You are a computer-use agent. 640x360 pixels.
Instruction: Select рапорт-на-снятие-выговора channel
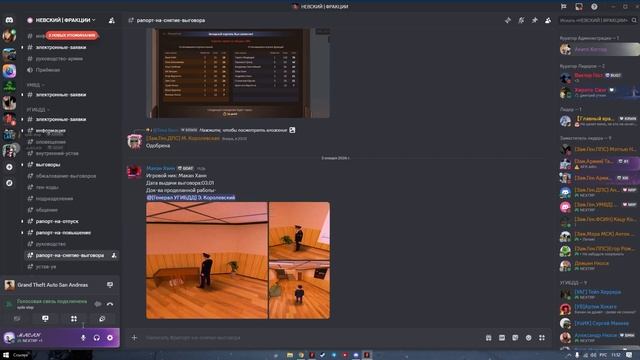(x=69, y=256)
